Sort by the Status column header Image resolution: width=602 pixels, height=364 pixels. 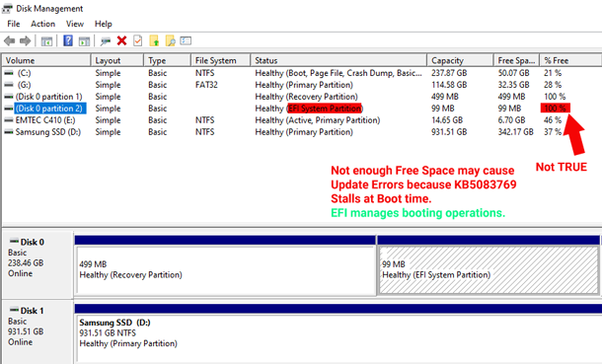[x=339, y=60]
